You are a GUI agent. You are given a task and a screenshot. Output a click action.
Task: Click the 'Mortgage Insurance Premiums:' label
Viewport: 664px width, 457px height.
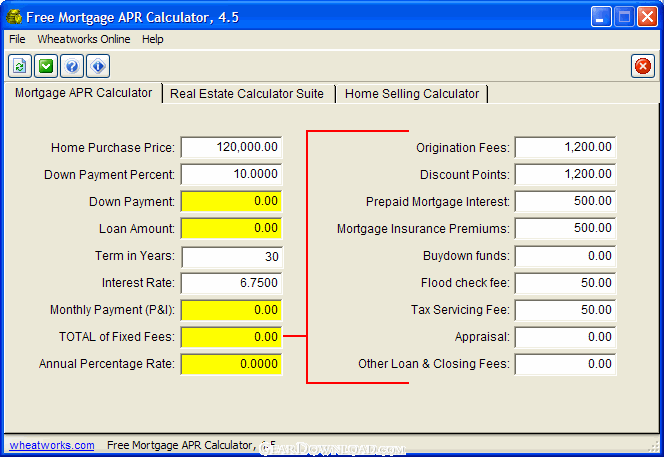(x=423, y=229)
